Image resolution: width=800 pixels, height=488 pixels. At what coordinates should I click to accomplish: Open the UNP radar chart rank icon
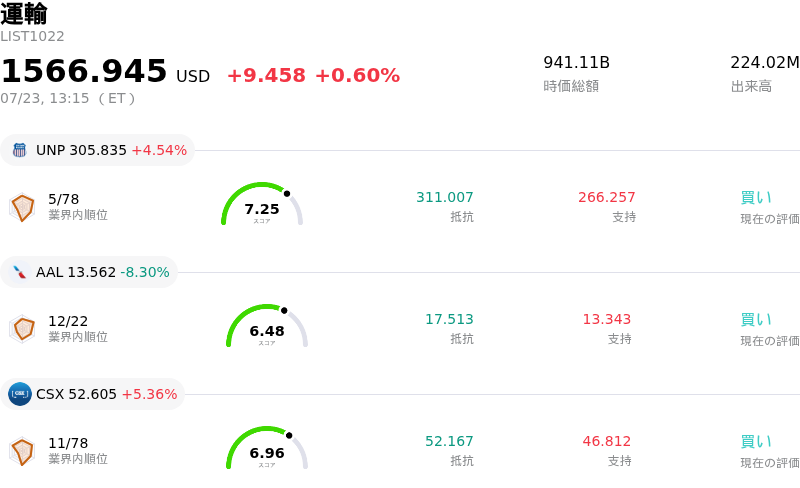(22, 207)
